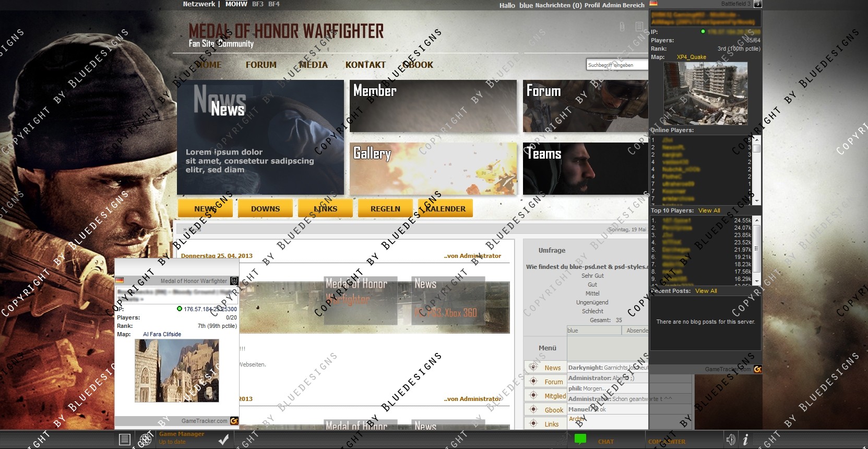This screenshot has height=449, width=868.
Task: Open the Gallery image tile
Action: point(433,169)
